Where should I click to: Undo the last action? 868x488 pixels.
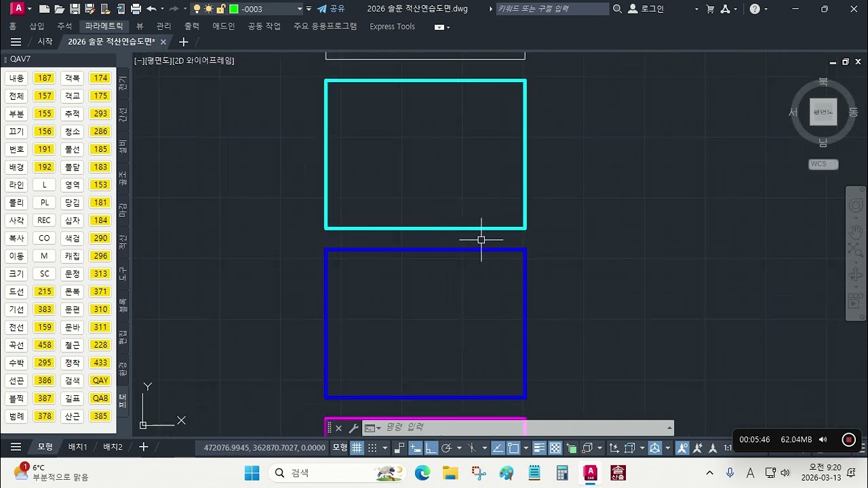(x=151, y=9)
